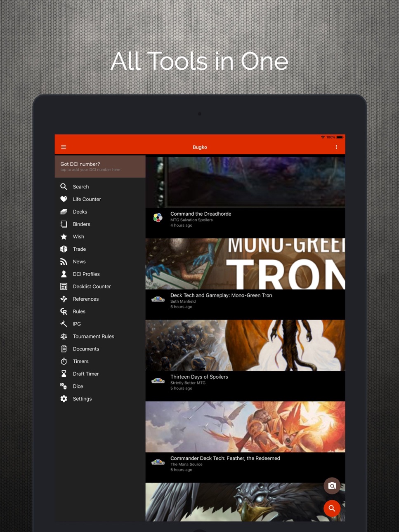Select the Trade menu entry
The image size is (399, 532).
coord(79,249)
